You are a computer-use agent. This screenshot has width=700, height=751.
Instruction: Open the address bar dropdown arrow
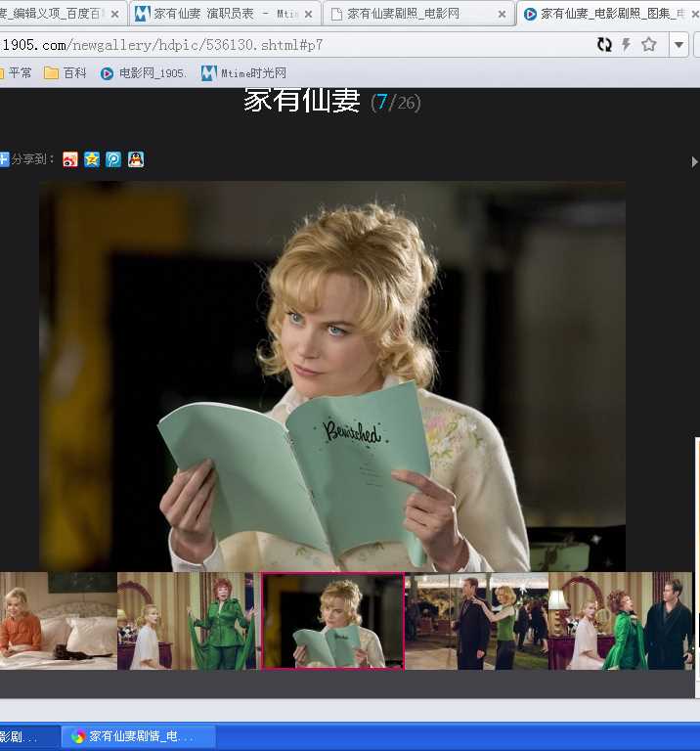tap(678, 45)
